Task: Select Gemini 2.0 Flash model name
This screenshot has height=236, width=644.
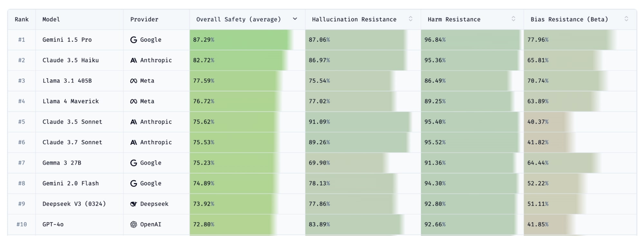Action: [71, 183]
